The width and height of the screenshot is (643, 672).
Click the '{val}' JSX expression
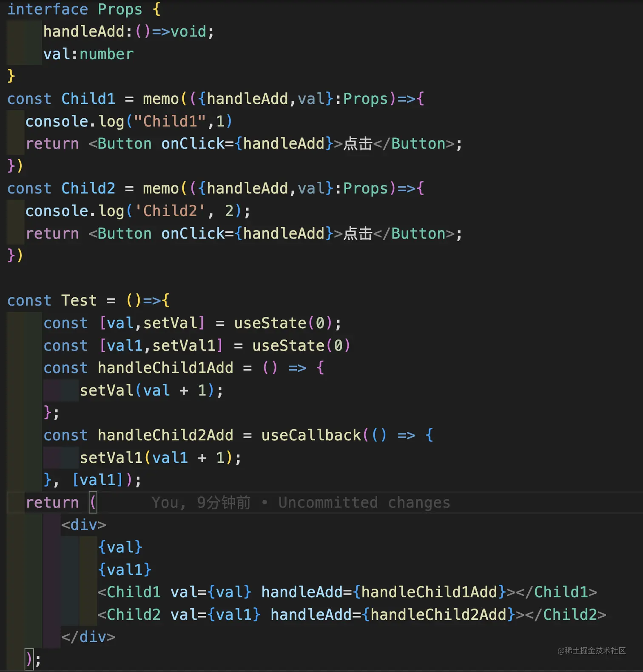click(120, 547)
